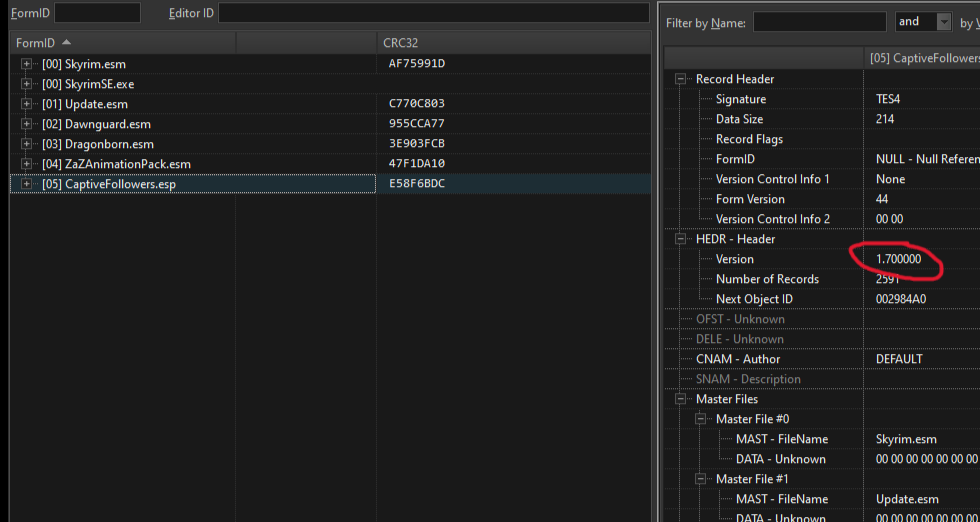Select the Data Size field row
The width and height of the screenshot is (980, 522).
[x=822, y=119]
